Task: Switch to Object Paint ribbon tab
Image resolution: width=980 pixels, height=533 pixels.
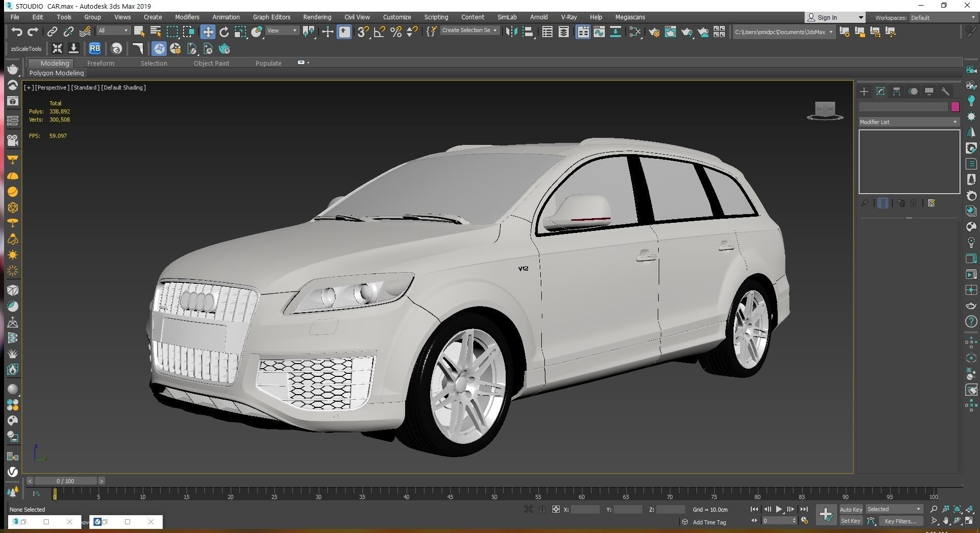Action: (211, 64)
